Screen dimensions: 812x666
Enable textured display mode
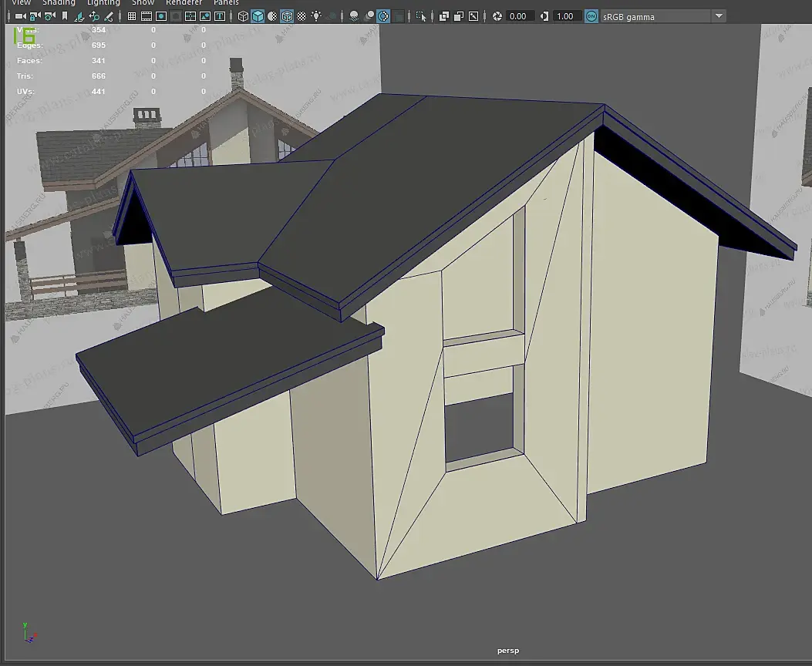coord(302,16)
